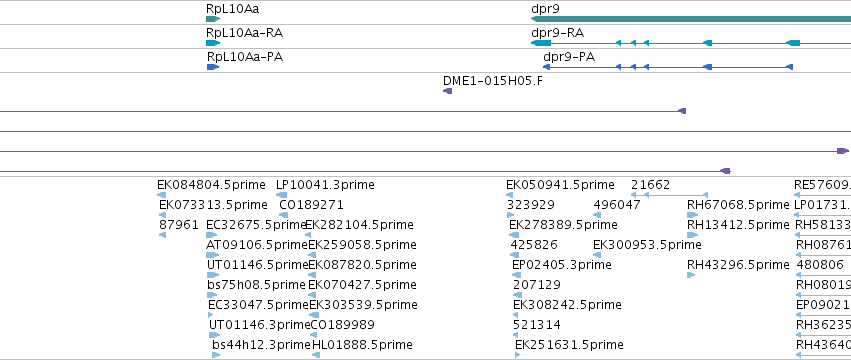Select the DME1-015H05.F purple marker

[x=448, y=91]
